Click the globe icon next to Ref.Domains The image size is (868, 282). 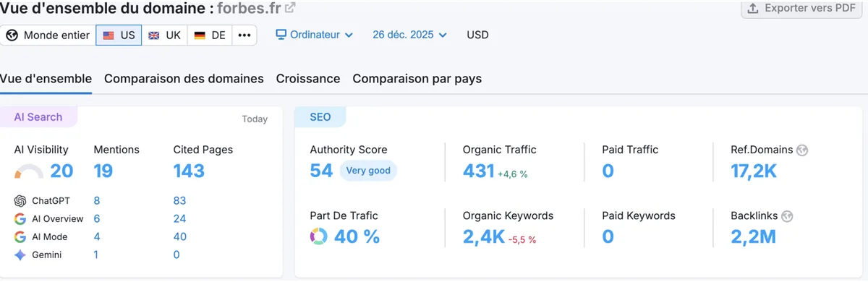(801, 150)
